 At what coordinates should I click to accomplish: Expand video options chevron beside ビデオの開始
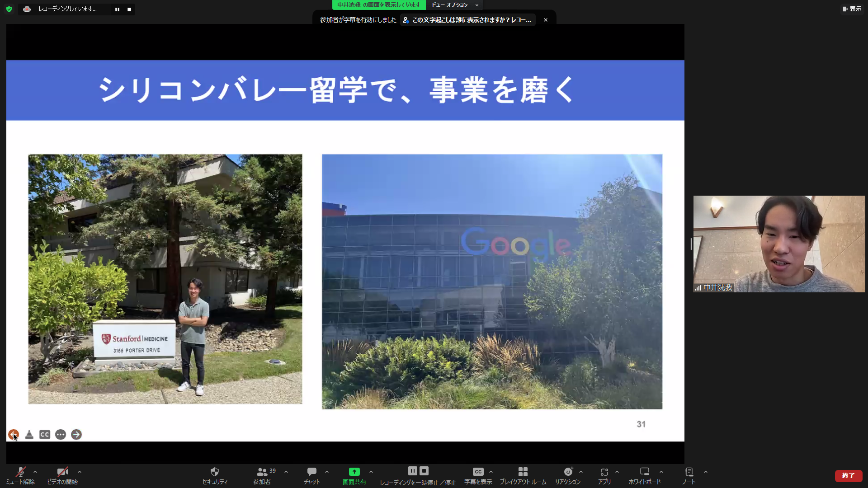[x=80, y=472]
